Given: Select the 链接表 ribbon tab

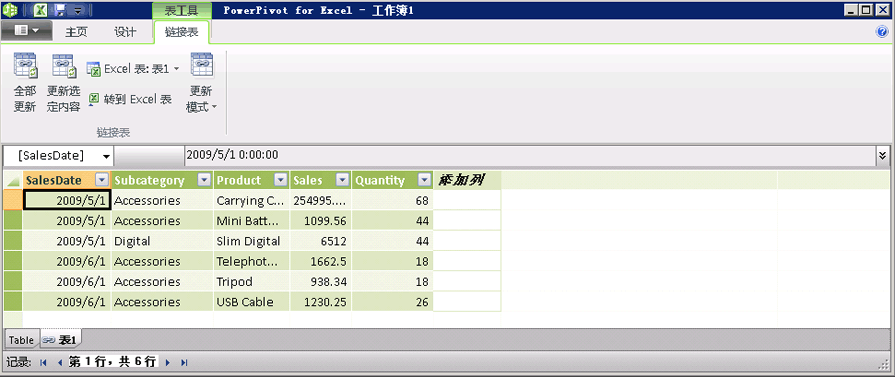Looking at the screenshot, I should [182, 32].
